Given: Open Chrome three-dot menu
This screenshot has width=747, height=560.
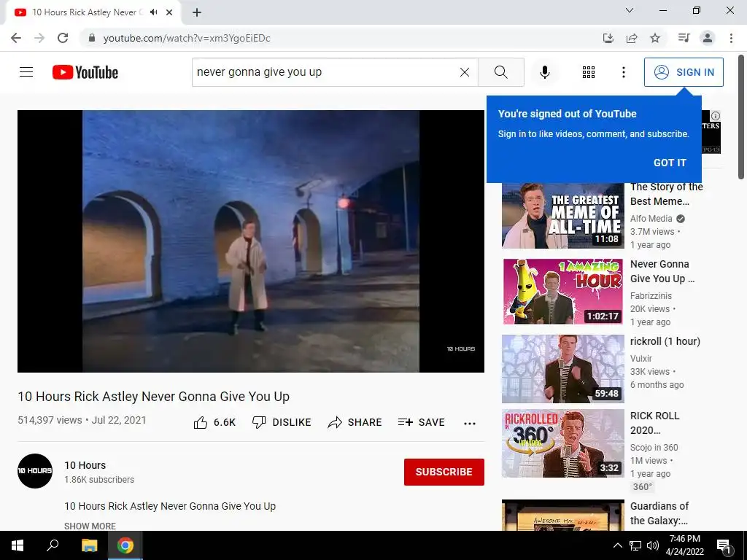Looking at the screenshot, I should (731, 38).
